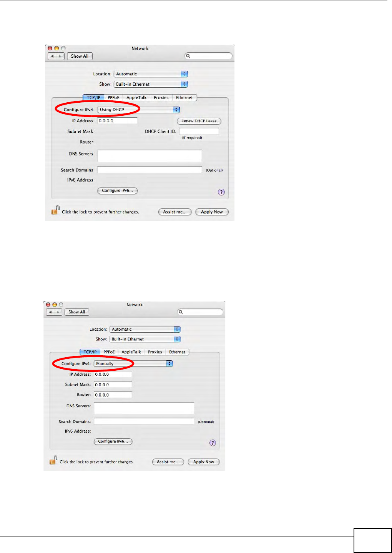
Task: Select the AppleTalk tab in the upper window
Action: 136,98
